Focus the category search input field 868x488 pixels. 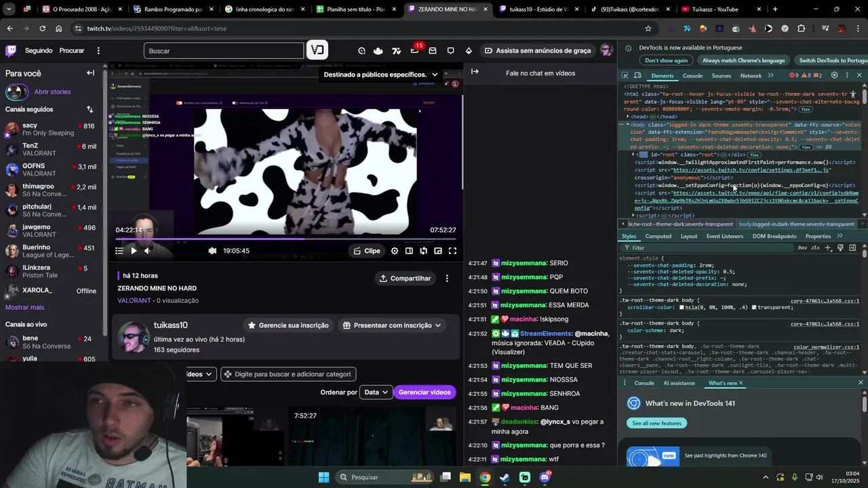[x=288, y=374]
